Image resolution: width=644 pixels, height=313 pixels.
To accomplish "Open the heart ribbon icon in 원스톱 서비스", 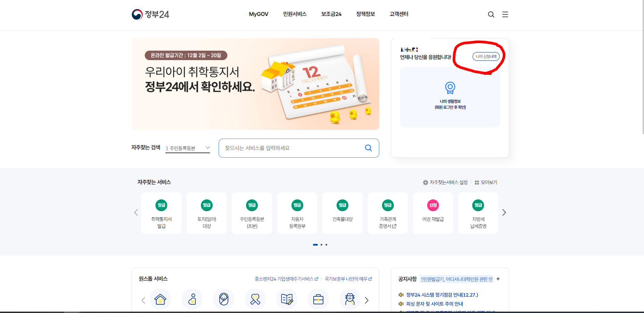I will pos(255,299).
